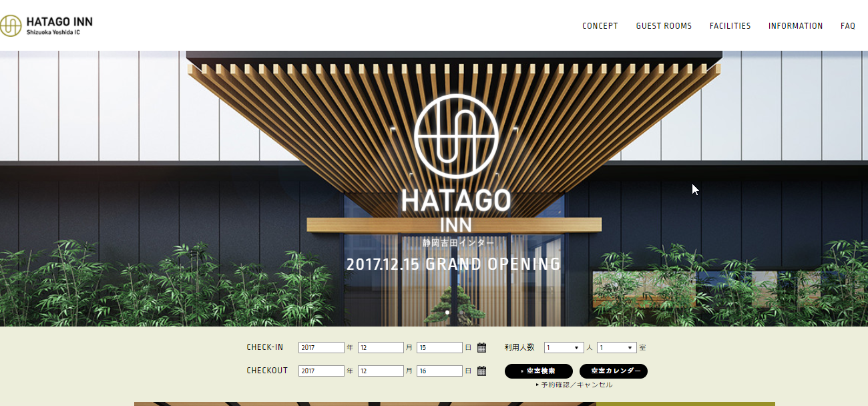This screenshot has height=406, width=868.
Task: Open the 予約確認/キャンセル reservation link
Action: click(574, 385)
